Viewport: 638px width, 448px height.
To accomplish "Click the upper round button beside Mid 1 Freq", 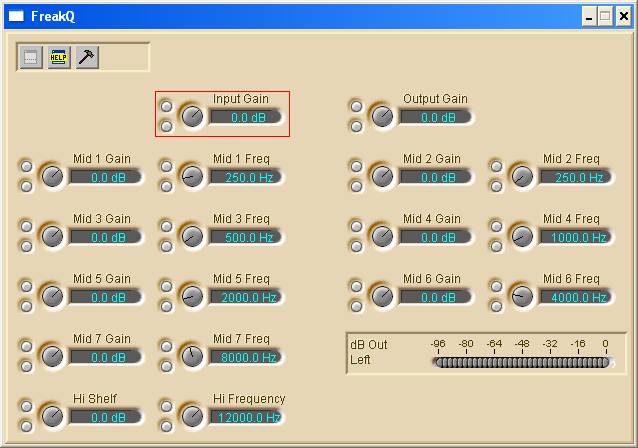I will tap(166, 166).
